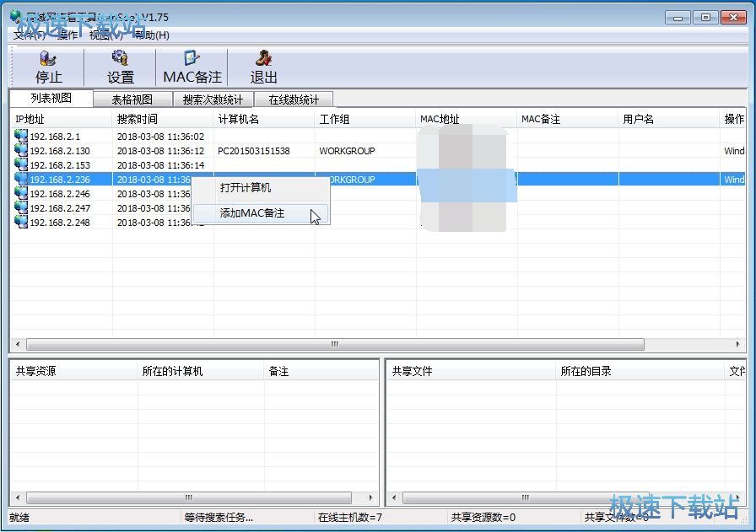Click search time 2018-03-08 11:36:12
The height and width of the screenshot is (532, 756).
point(160,151)
